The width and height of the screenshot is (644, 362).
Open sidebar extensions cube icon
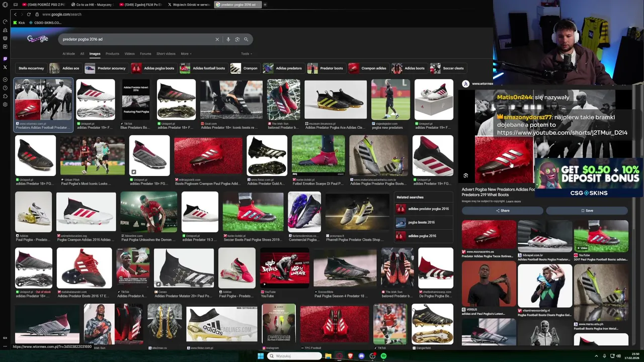tap(5, 96)
